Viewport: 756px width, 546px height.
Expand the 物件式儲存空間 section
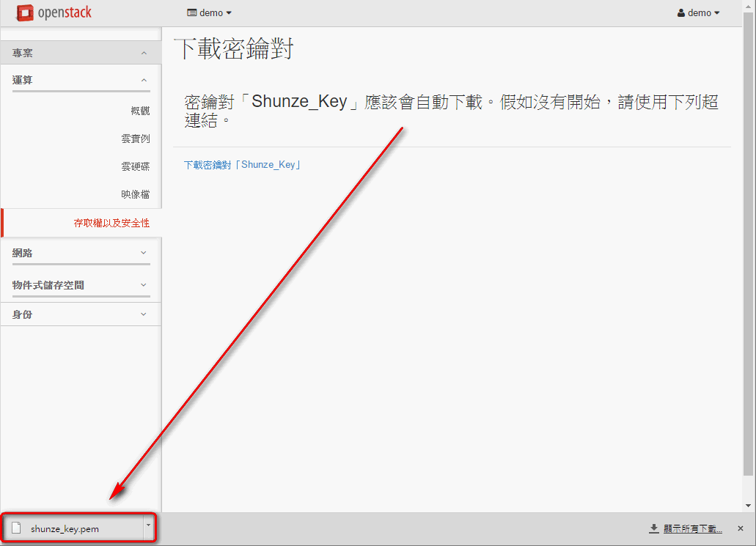81,285
